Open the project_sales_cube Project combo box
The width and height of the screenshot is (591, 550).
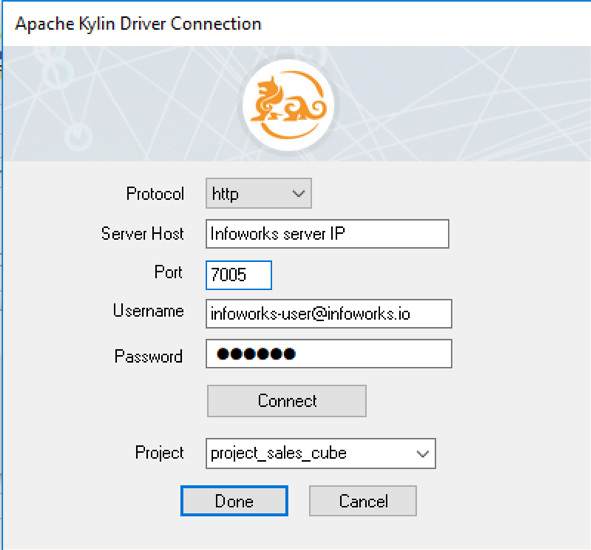coord(321,453)
